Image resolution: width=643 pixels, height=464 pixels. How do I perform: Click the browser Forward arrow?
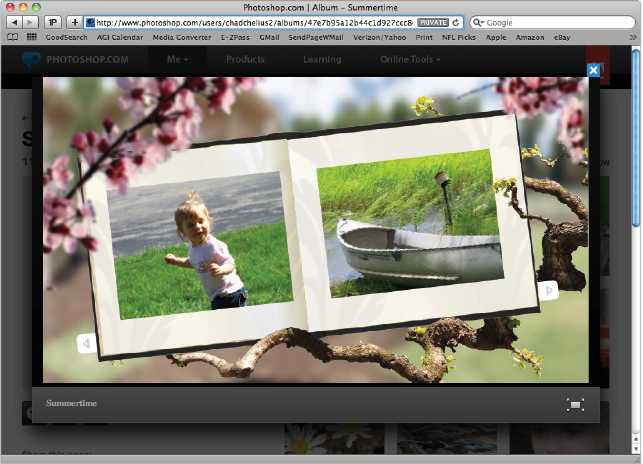pyautogui.click(x=30, y=22)
